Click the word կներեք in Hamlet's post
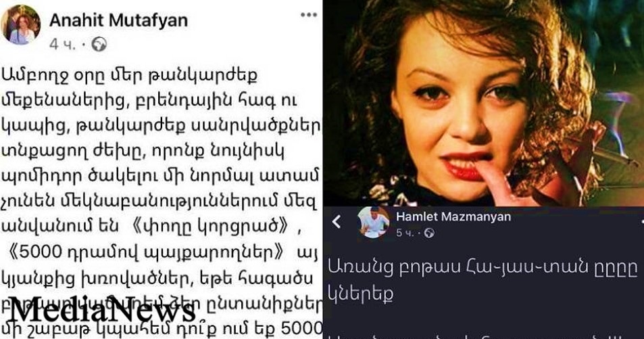 pos(361,294)
